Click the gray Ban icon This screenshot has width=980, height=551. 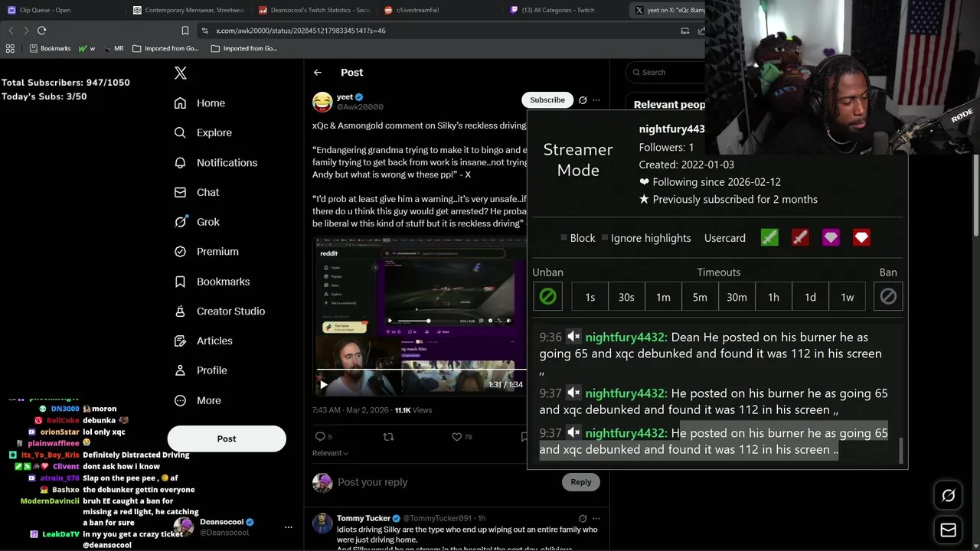pyautogui.click(x=888, y=296)
